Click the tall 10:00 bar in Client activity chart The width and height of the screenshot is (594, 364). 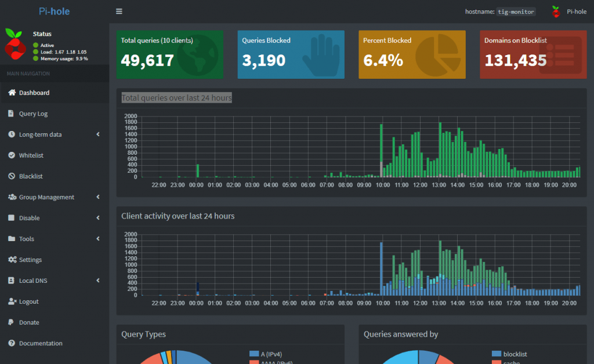pos(381,268)
